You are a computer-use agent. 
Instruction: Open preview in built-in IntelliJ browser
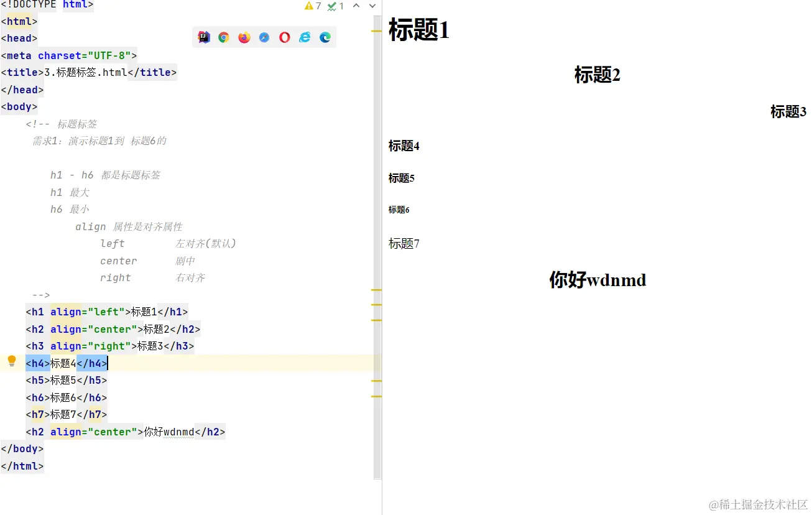pyautogui.click(x=203, y=37)
